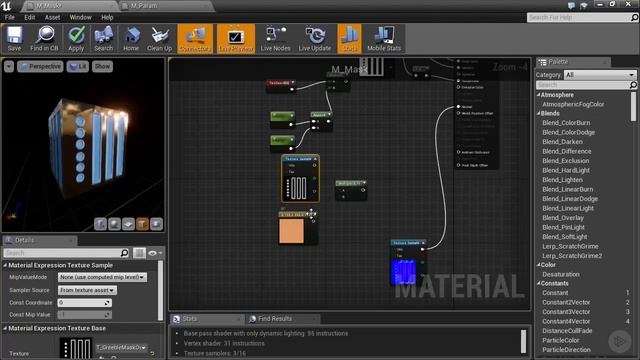Click the Save toolbar icon

point(14,39)
